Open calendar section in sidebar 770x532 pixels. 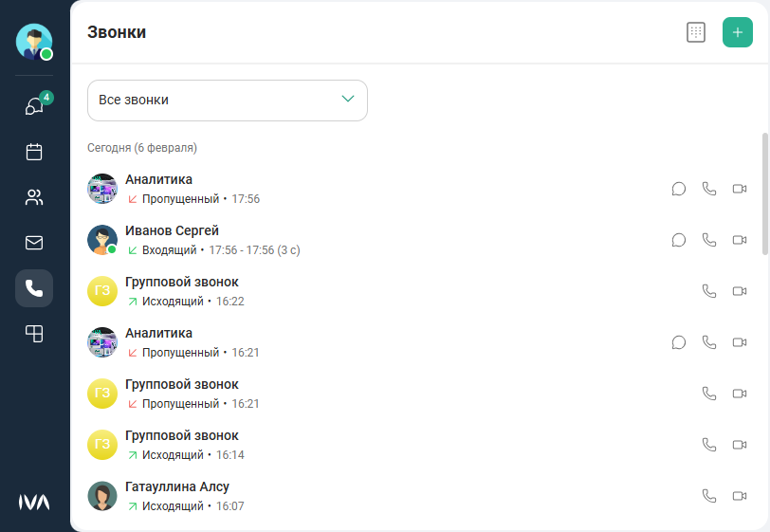point(34,152)
